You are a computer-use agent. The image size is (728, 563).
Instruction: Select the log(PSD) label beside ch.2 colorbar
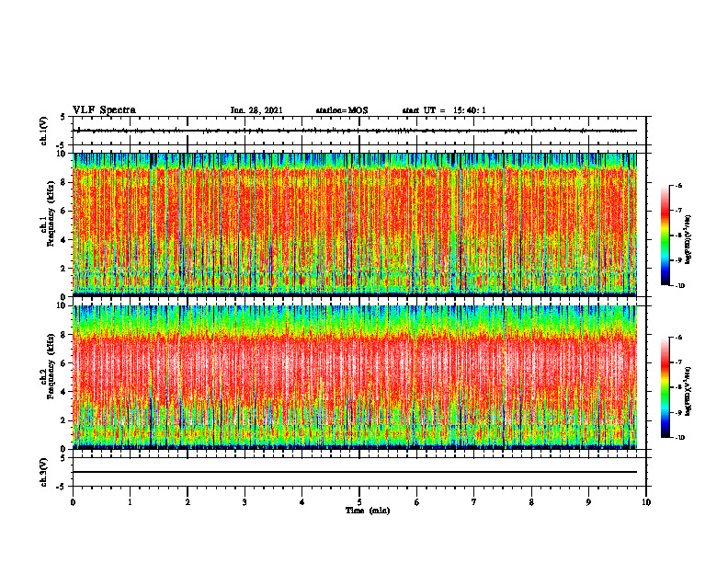688,391
